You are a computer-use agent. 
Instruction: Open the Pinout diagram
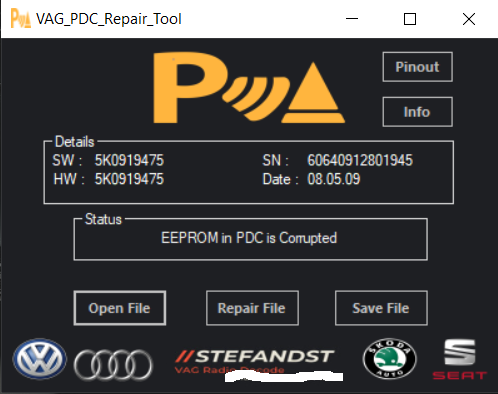click(x=417, y=67)
